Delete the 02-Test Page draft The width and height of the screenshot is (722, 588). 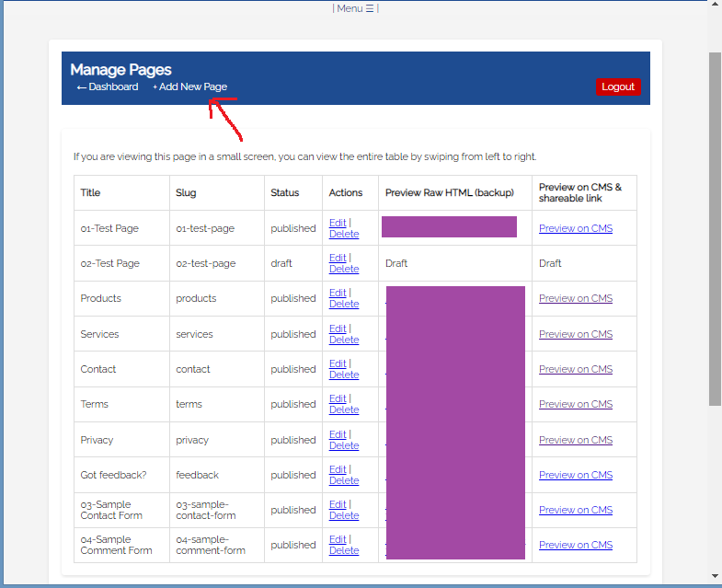click(344, 269)
